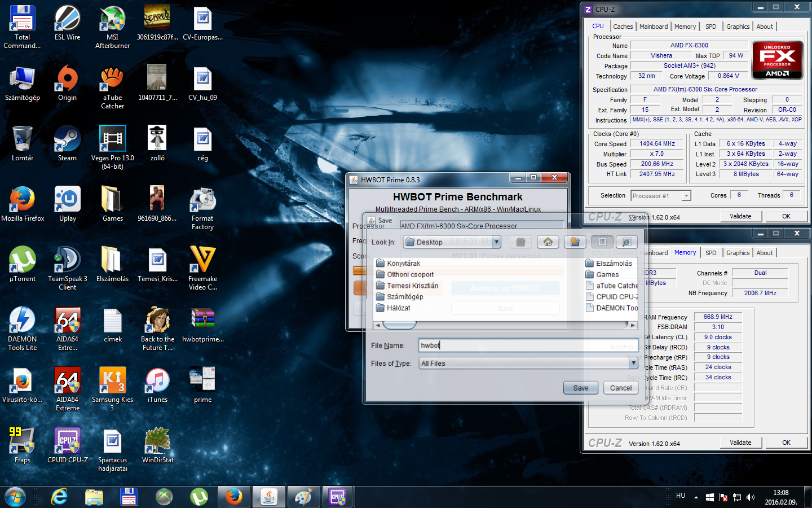
Task: Open Format Factory desktop icon
Action: tap(203, 208)
